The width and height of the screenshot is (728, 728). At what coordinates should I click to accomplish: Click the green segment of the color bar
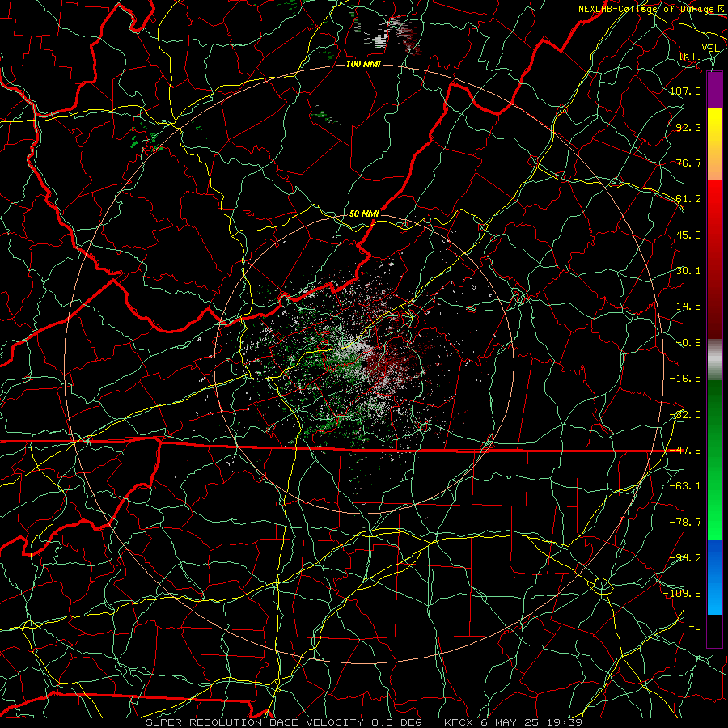tap(714, 459)
